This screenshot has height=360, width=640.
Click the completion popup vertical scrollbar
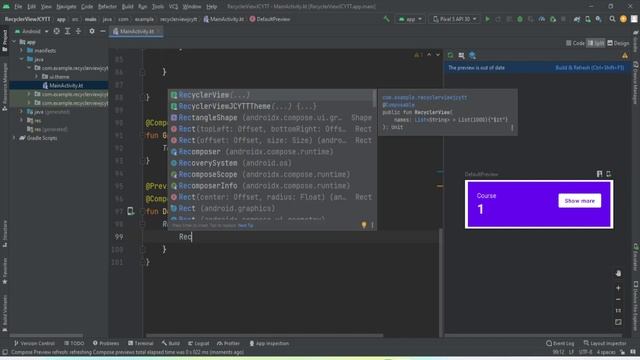click(374, 98)
